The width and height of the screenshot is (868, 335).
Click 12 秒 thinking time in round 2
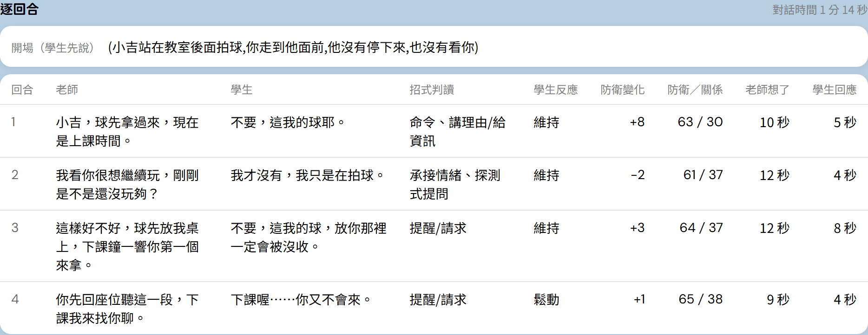pos(775,175)
